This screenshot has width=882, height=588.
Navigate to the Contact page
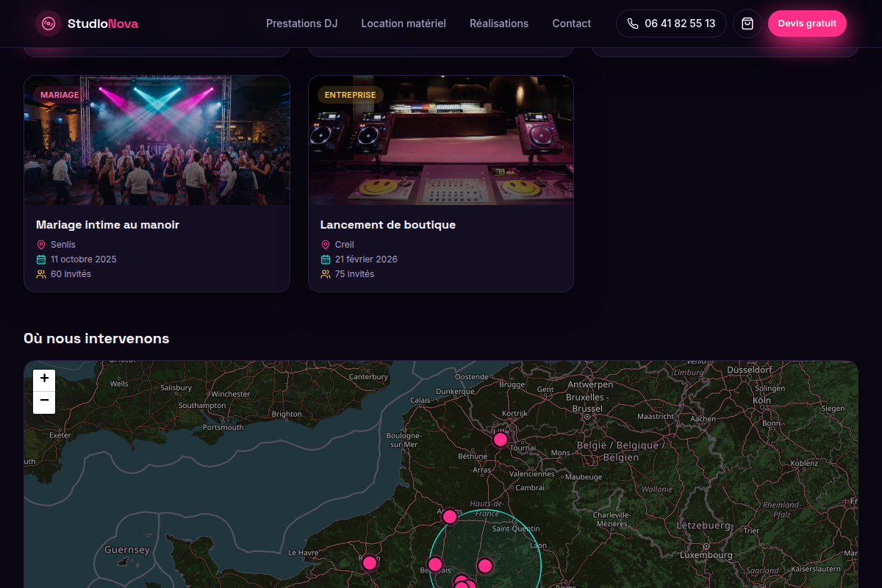[x=572, y=24]
